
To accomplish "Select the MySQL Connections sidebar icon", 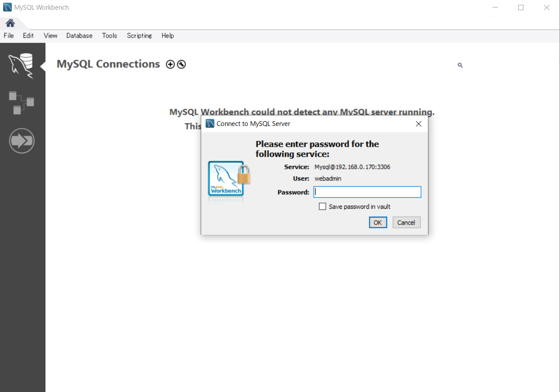I will 21,66.
